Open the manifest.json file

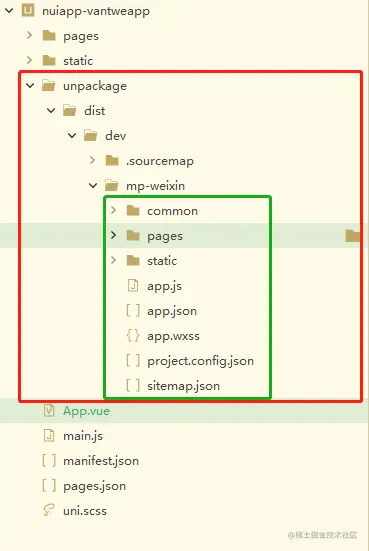click(x=101, y=461)
